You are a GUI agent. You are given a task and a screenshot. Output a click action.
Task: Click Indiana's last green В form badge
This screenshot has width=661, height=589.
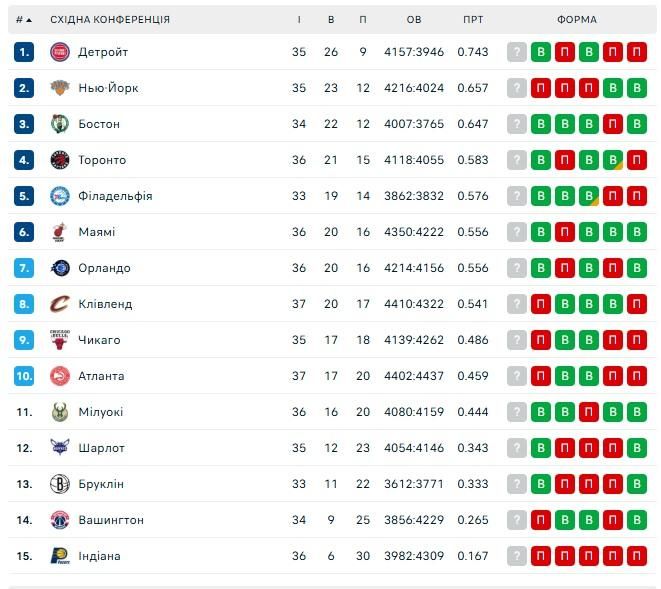pyautogui.click(x=636, y=556)
